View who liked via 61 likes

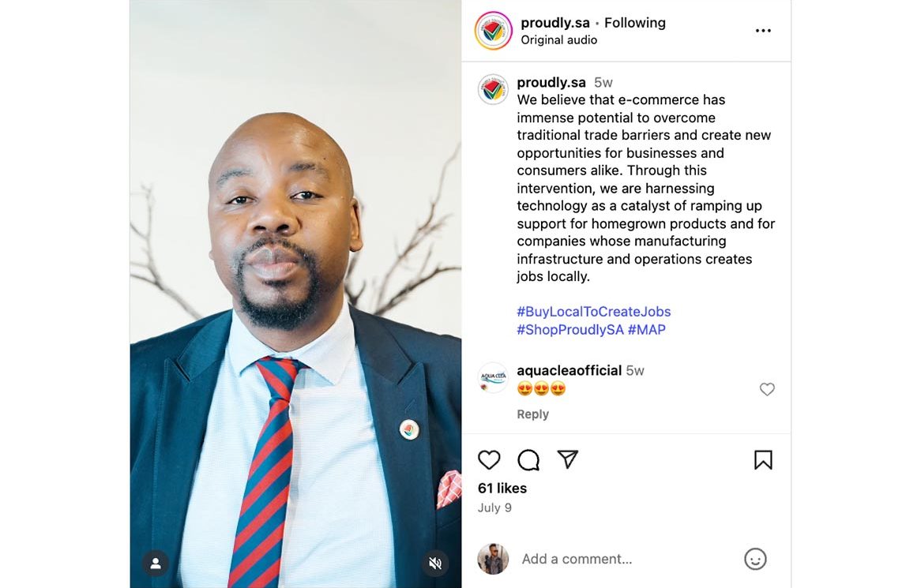(x=502, y=489)
